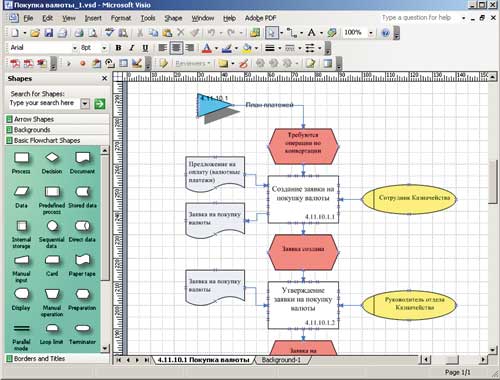500x380 pixels.
Task: Toggle Italic formatting
Action: click(x=132, y=48)
